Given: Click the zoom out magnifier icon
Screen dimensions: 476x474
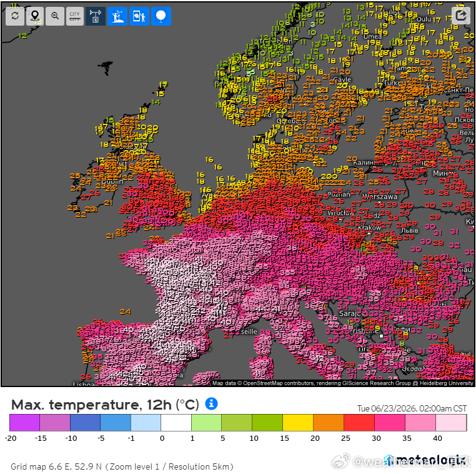Looking at the screenshot, I should [x=55, y=16].
